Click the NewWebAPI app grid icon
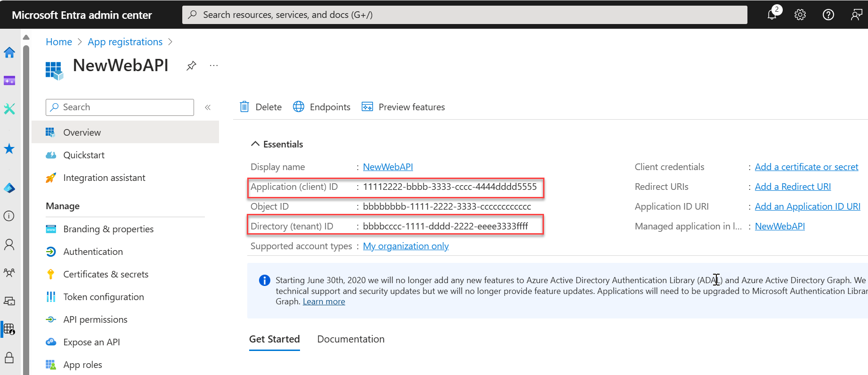 [x=54, y=71]
